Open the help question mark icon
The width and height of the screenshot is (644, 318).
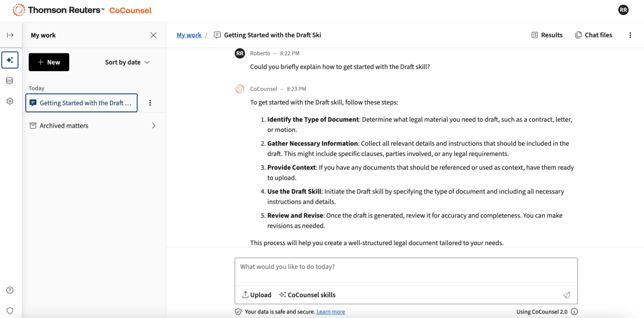(10, 290)
